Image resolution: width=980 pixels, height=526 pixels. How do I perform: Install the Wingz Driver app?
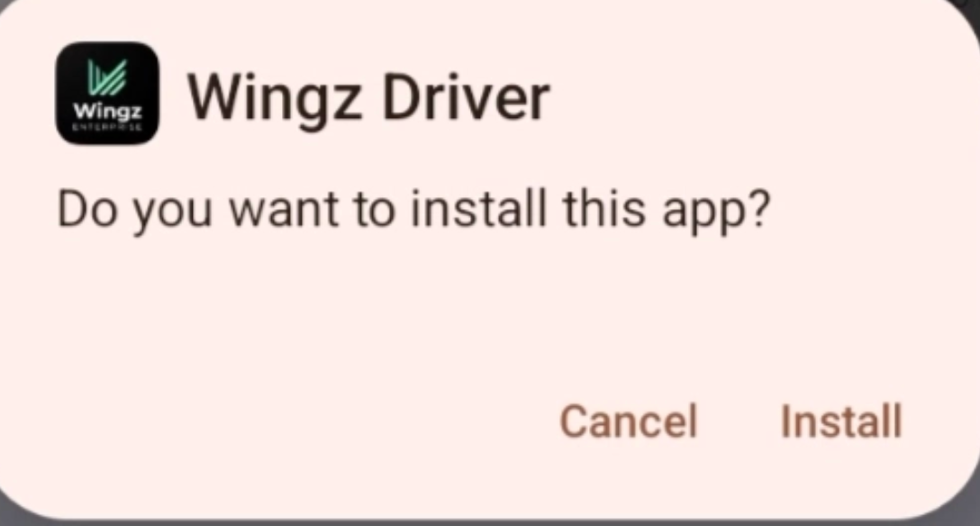(x=840, y=421)
